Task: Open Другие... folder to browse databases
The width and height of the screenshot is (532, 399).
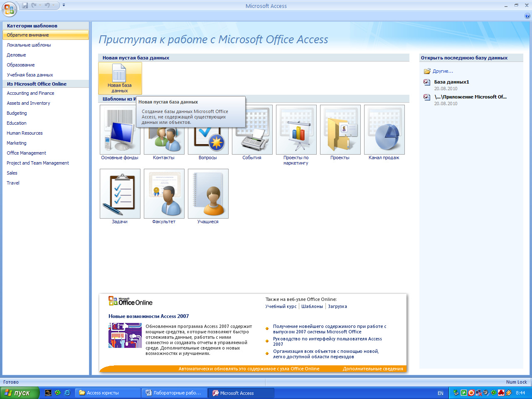Action: point(438,71)
